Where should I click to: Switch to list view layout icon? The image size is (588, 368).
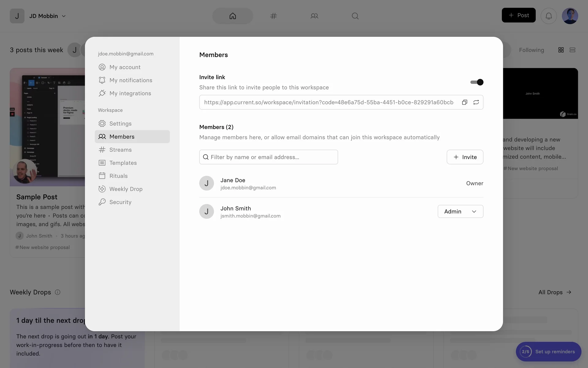pyautogui.click(x=572, y=50)
